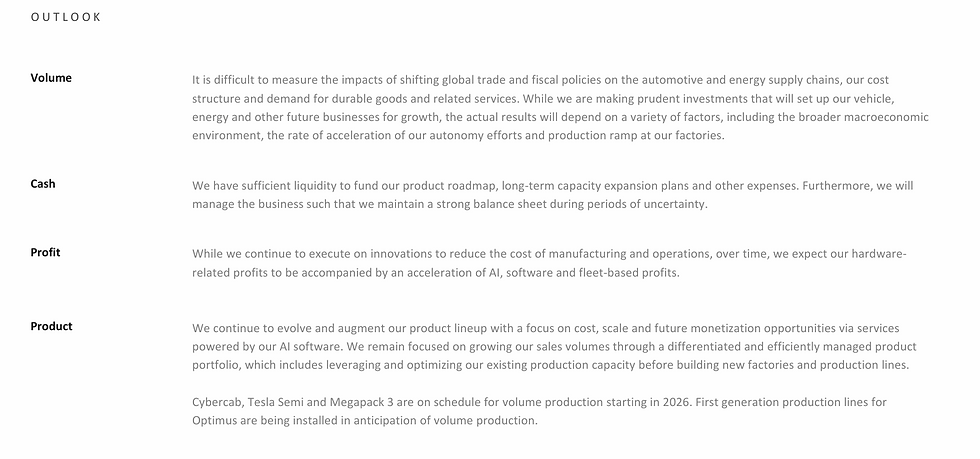Click the Profit row label
The height and width of the screenshot is (459, 980).
pos(45,253)
